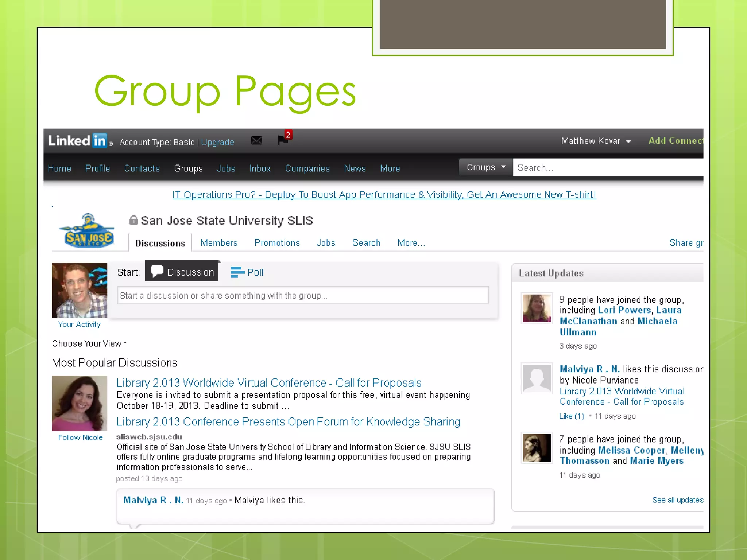Viewport: 747px width, 560px height.
Task: Switch to the Members tab
Action: tap(219, 243)
